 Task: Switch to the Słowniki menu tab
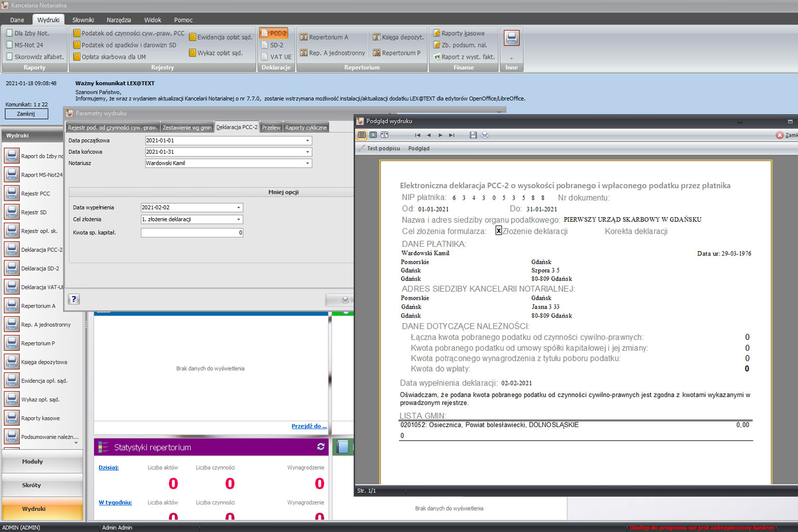(83, 20)
